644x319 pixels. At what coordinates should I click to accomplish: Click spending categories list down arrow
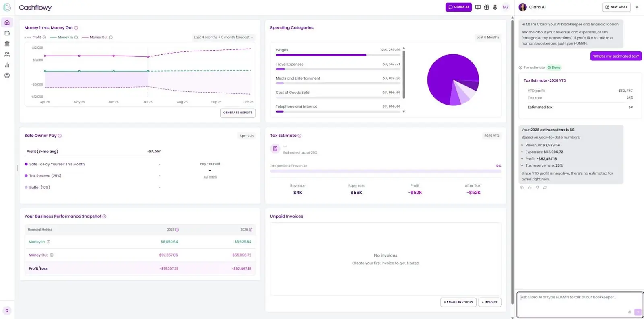[x=403, y=111]
